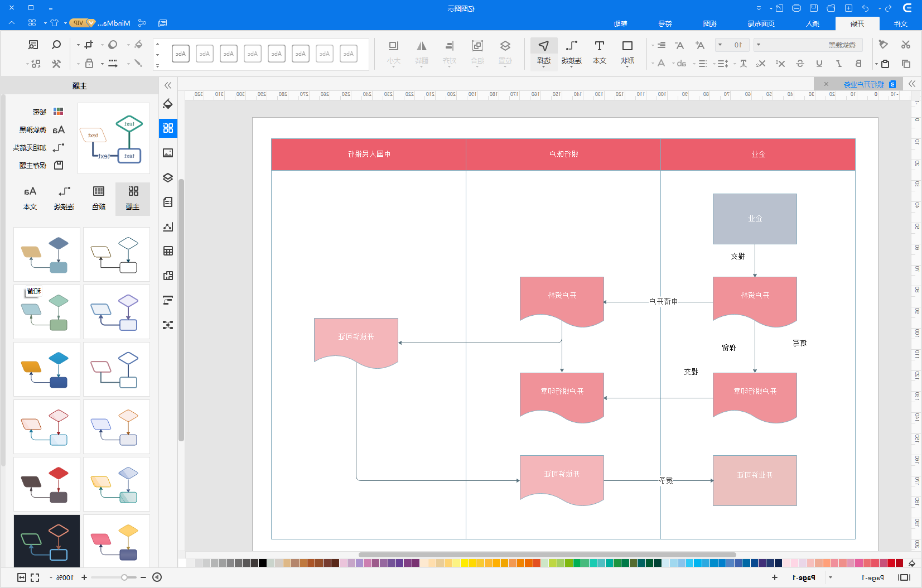Screen dimensions: 922x588
Task: Open the Table side panel icon
Action: [168, 251]
